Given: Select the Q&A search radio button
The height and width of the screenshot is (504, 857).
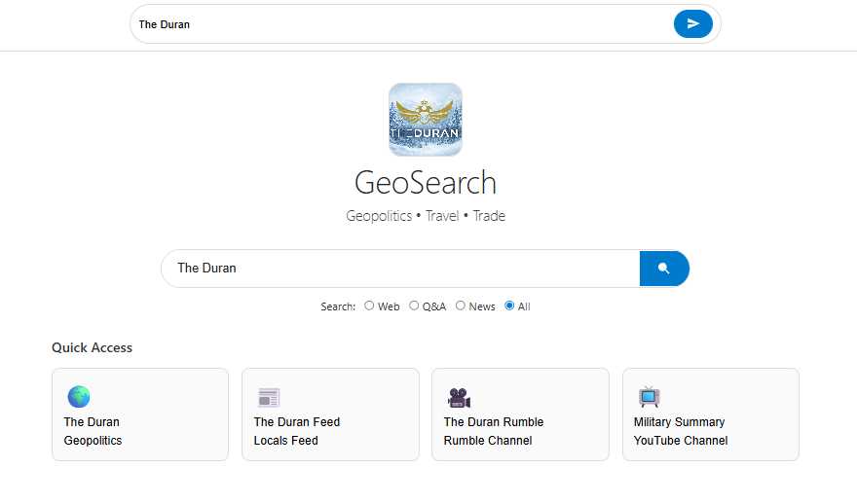Looking at the screenshot, I should tap(414, 306).
